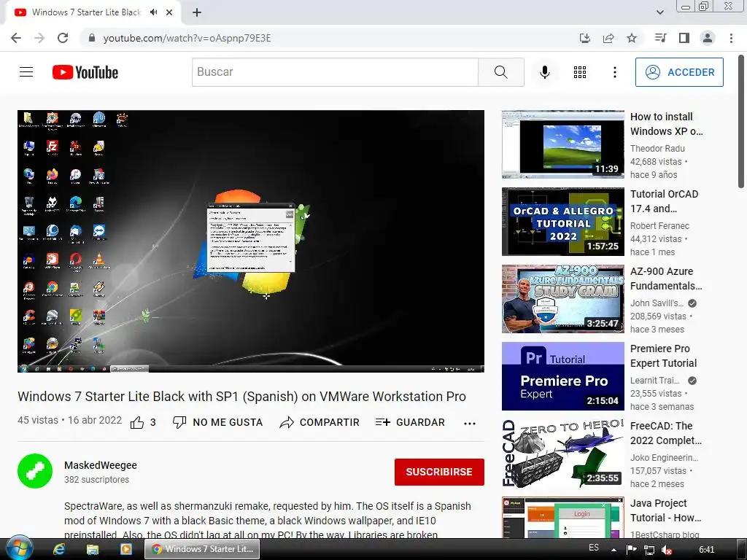Open the Chrome profile avatar

708,38
